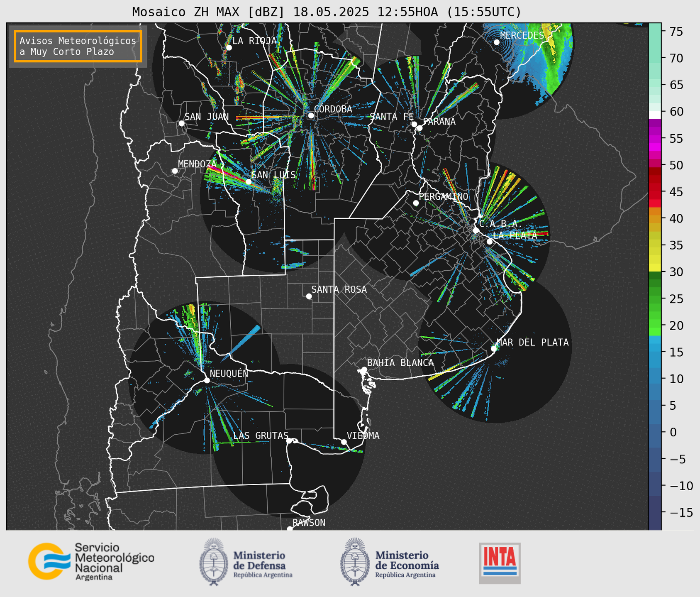Click the SANTA ROSA label text

[339, 289]
